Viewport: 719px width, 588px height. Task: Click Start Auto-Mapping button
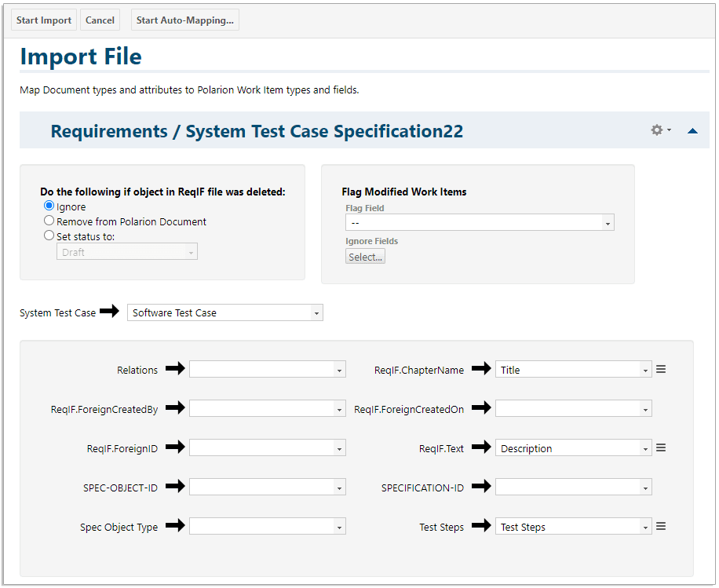184,20
